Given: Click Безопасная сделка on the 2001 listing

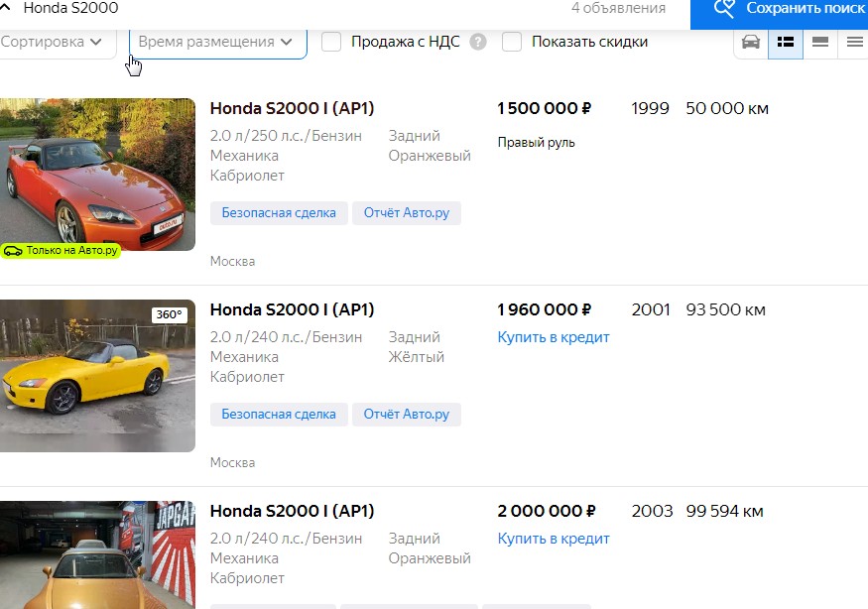Looking at the screenshot, I should pyautogui.click(x=279, y=415).
